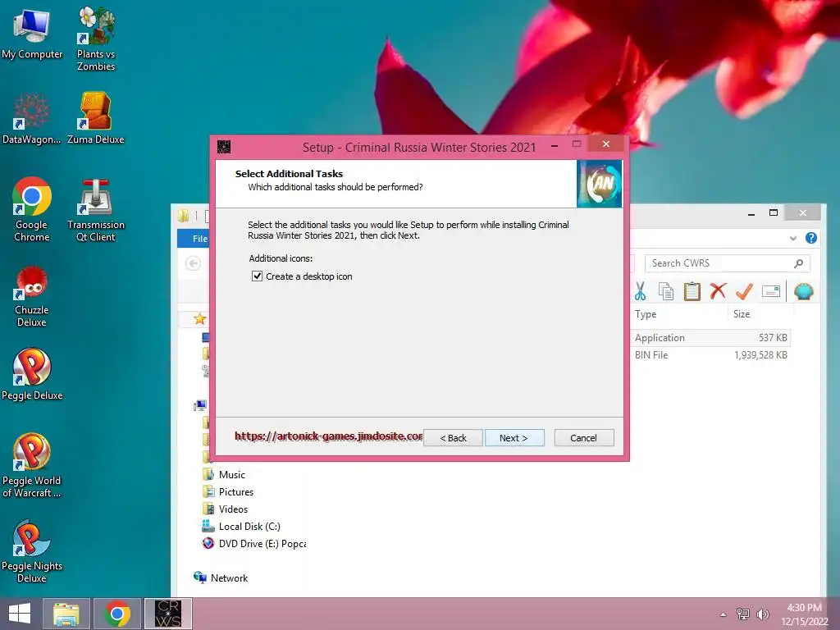Maximize the Explorer window

pyautogui.click(x=774, y=212)
